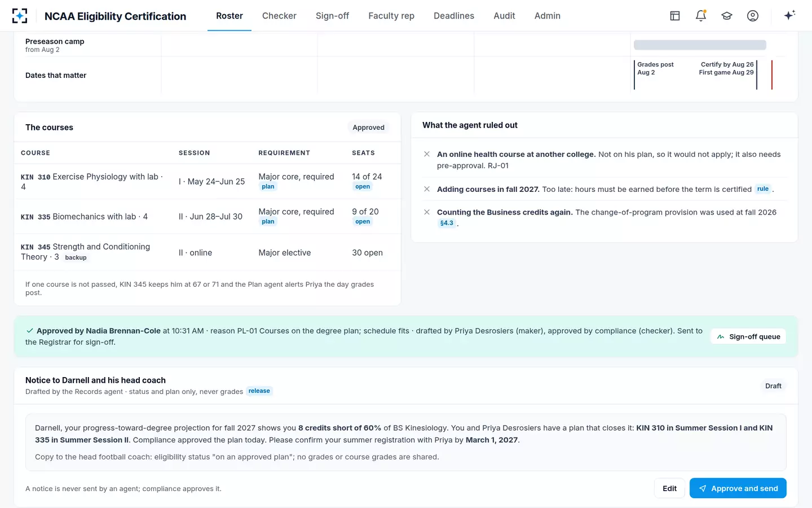This screenshot has width=812, height=508.
Task: Click the Grades post Aug 2 marker
Action: pos(655,68)
